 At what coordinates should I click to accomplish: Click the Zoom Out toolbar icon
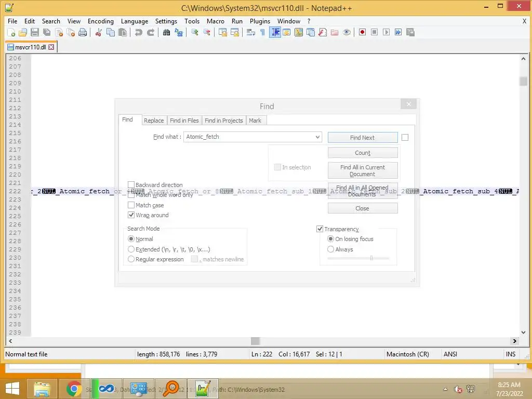207,33
